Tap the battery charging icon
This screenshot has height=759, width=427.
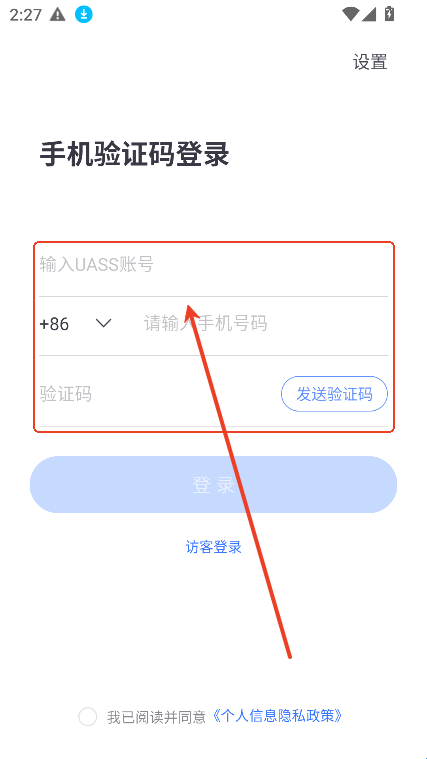coord(389,14)
